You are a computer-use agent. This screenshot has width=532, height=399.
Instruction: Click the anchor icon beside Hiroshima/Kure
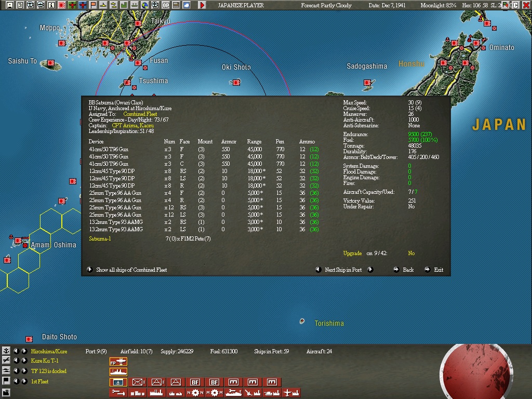(6, 351)
